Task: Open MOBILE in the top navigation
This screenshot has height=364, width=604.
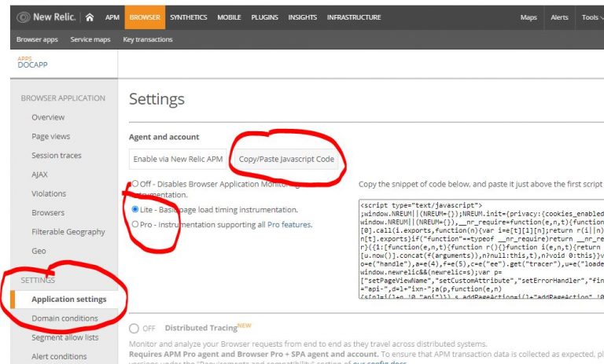Action: (229, 17)
